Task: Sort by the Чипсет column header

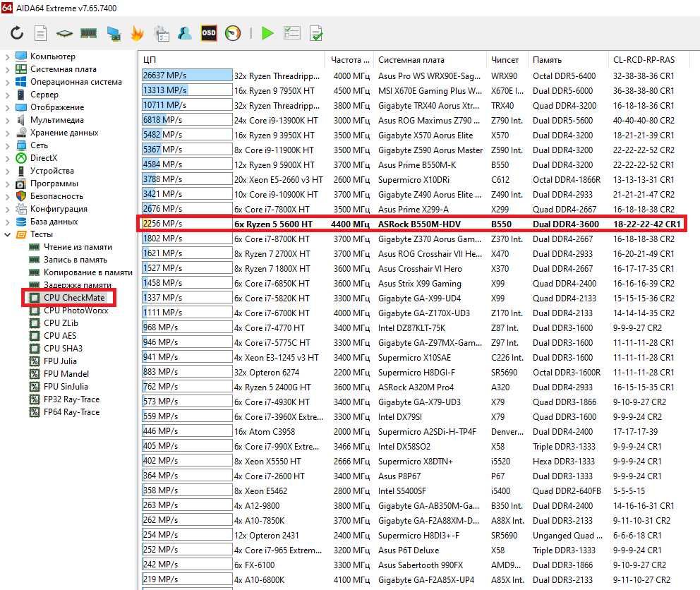Action: pyautogui.click(x=507, y=60)
